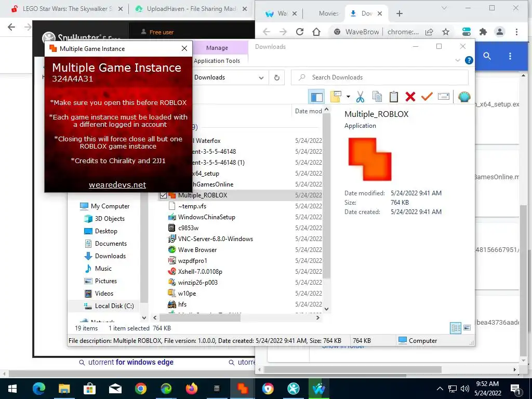Viewport: 532px width, 399px height.
Task: Show hidden system tray icons
Action: pyautogui.click(x=440, y=389)
